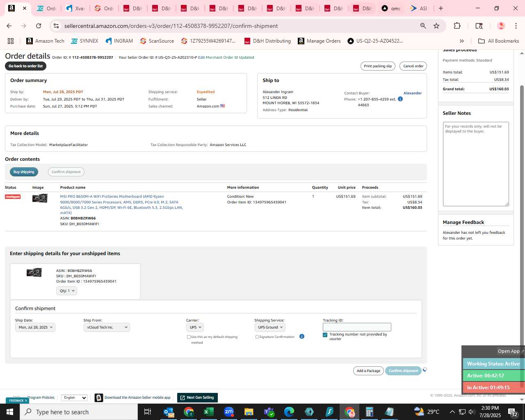
Task: Uncheck 'Tracking number not provided by courier'
Action: (x=325, y=335)
